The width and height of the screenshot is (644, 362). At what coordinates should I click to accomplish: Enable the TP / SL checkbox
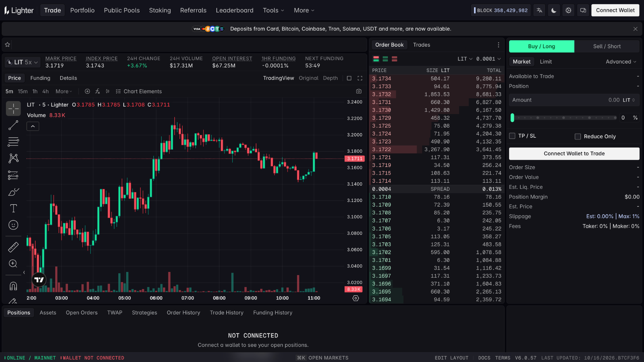pos(512,136)
